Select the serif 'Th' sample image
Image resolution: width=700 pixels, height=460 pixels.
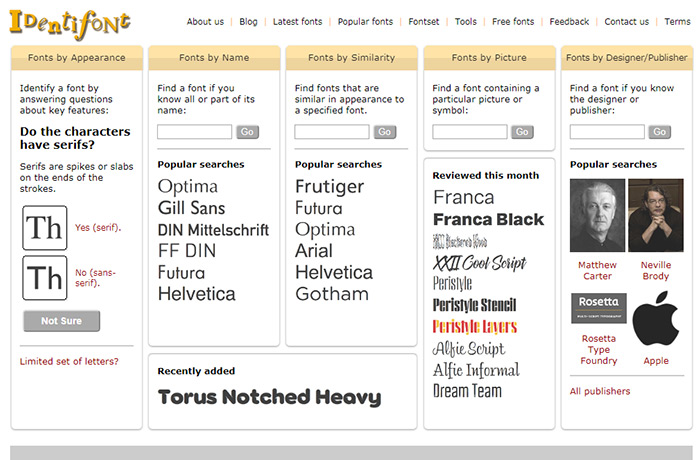[45, 228]
